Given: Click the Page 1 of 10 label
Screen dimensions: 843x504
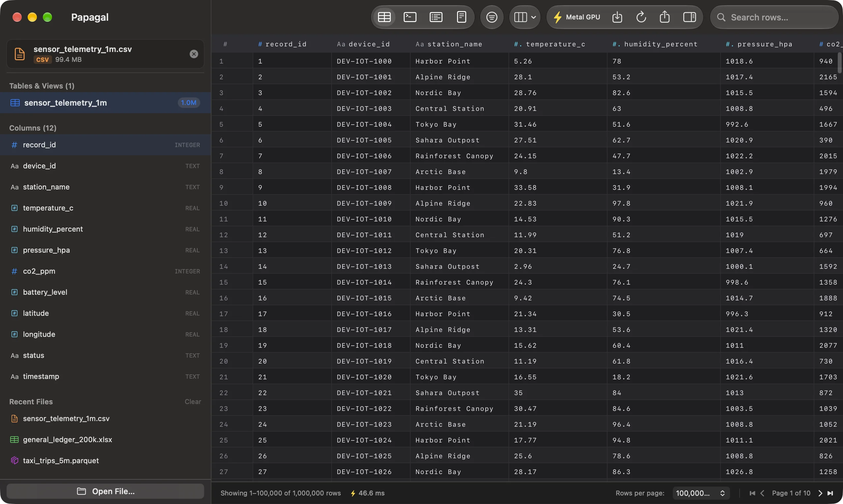Looking at the screenshot, I should click(791, 493).
